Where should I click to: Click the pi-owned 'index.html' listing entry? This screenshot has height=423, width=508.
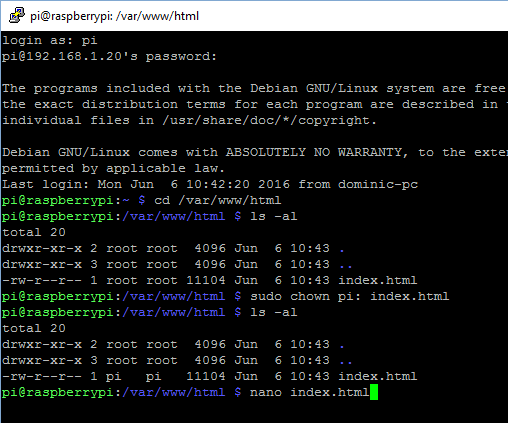tap(377, 376)
